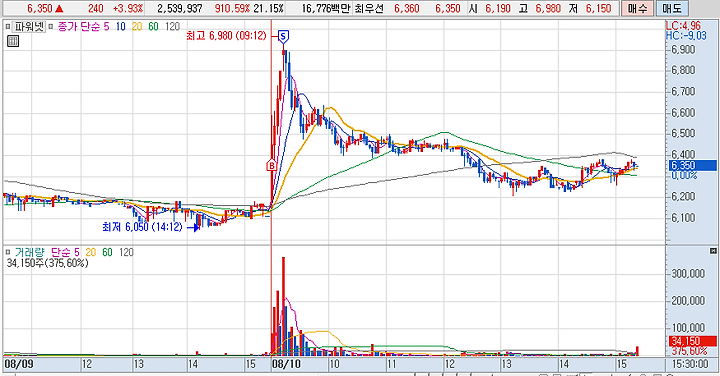Select price MA 120 gray label
Viewport: 720px width, 376px height.
[173, 27]
